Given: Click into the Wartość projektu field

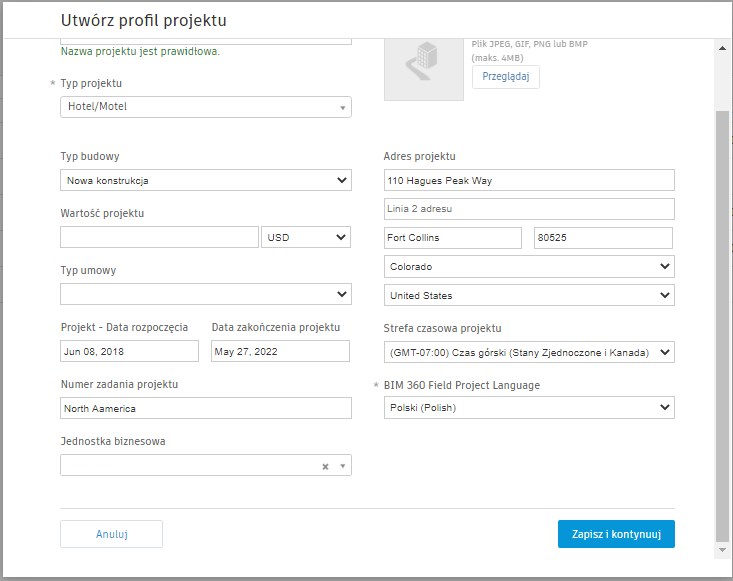Looking at the screenshot, I should coord(159,237).
